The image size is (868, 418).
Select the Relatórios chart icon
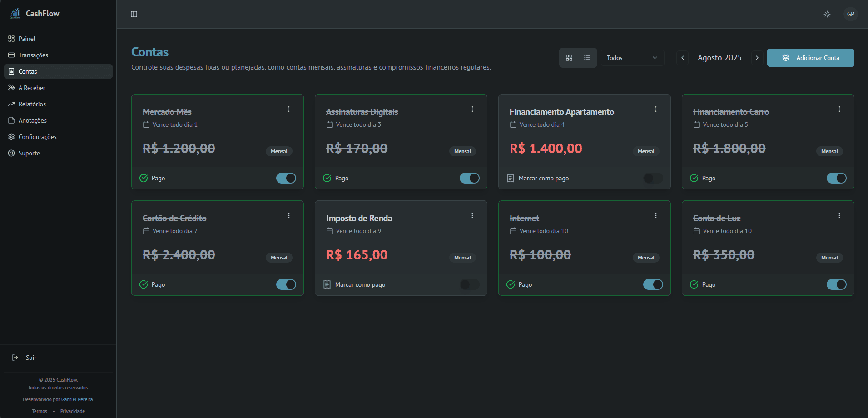(11, 104)
